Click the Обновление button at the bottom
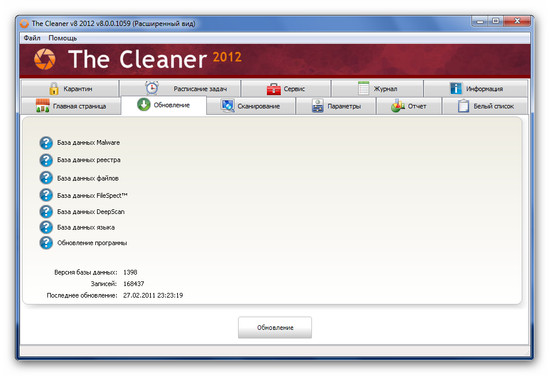 (275, 328)
